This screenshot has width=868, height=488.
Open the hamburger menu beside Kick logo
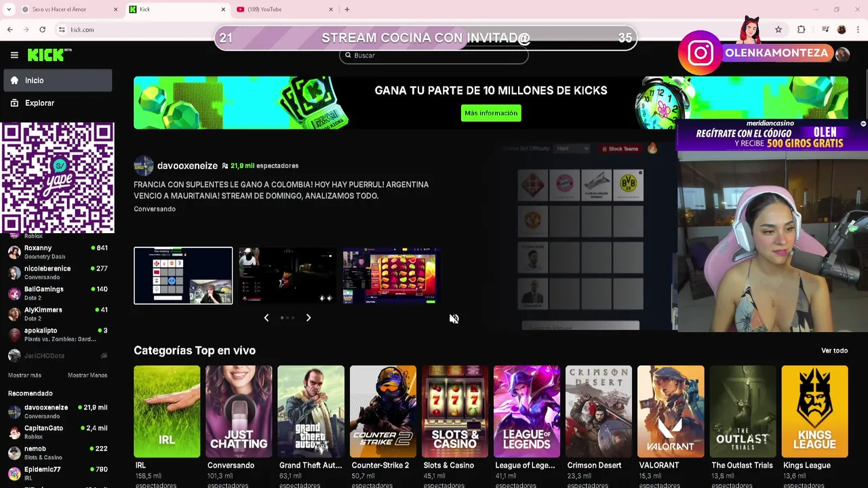click(14, 55)
